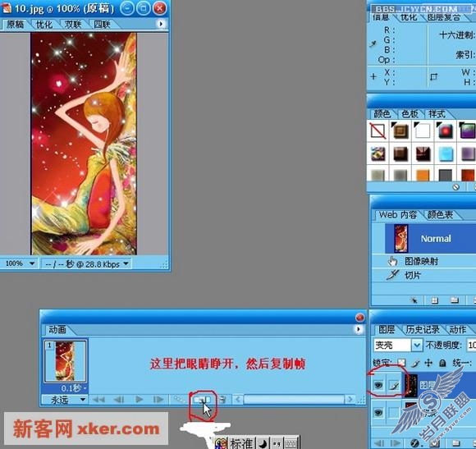476x449 pixels.
Task: Select the red button style swatch
Action: [x=446, y=131]
